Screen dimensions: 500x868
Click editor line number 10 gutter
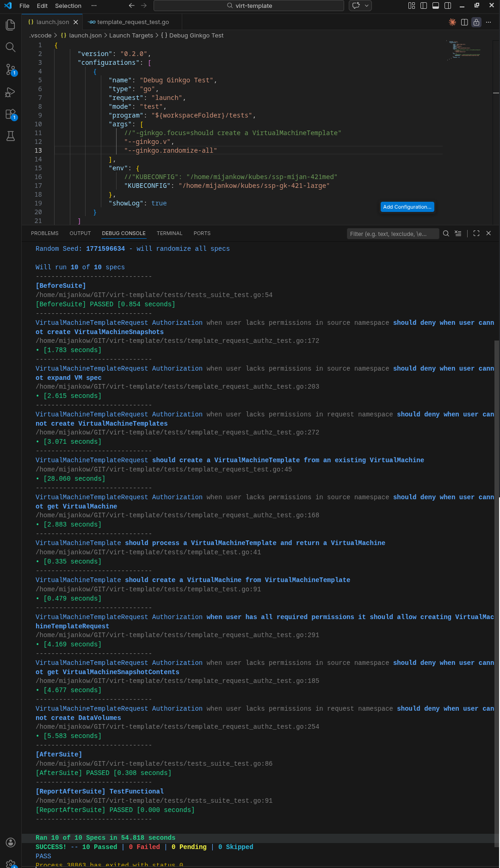pyautogui.click(x=38, y=124)
